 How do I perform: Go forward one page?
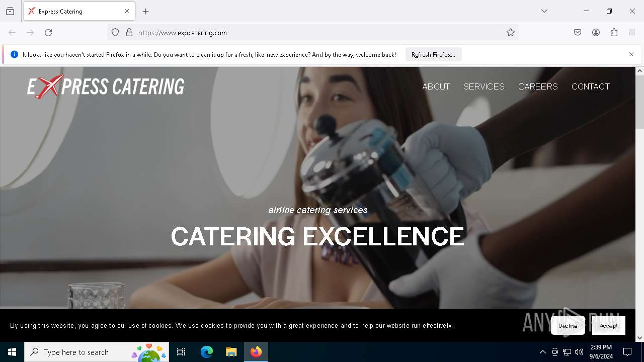point(30,33)
